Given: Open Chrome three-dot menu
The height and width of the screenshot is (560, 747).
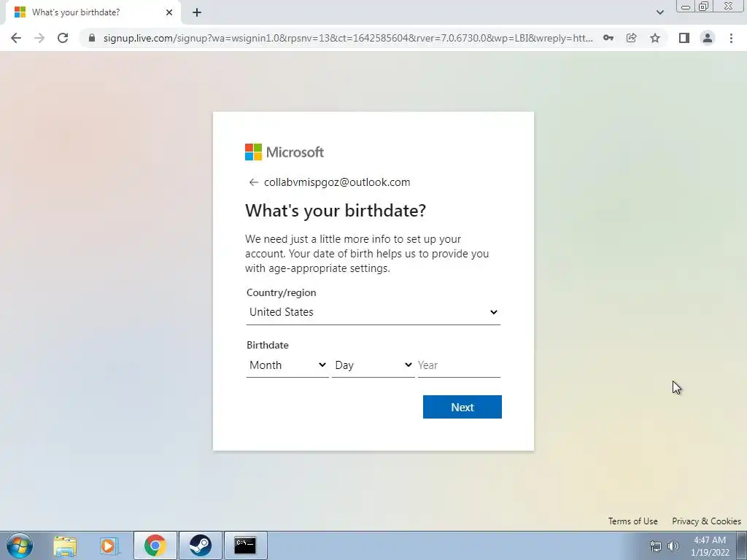Looking at the screenshot, I should (x=731, y=38).
